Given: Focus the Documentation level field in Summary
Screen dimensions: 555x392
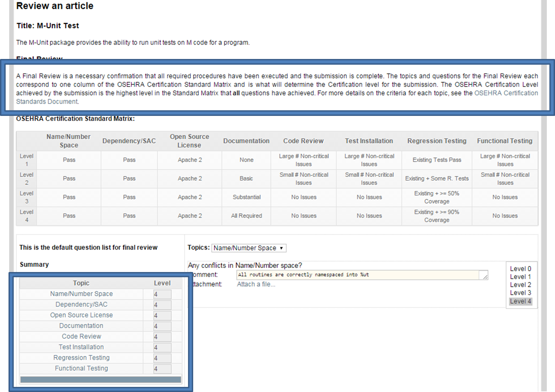Looking at the screenshot, I should 162,326.
